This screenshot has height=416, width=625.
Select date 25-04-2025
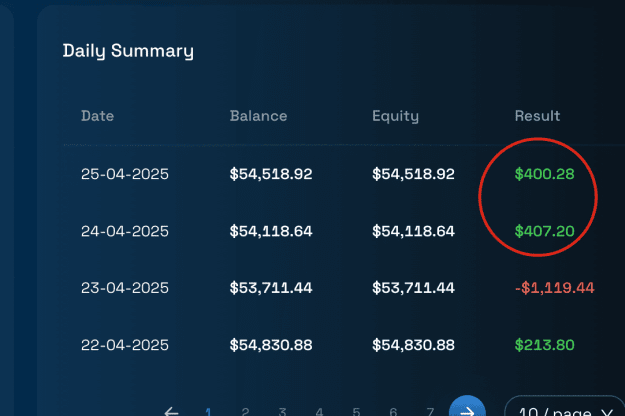click(125, 174)
